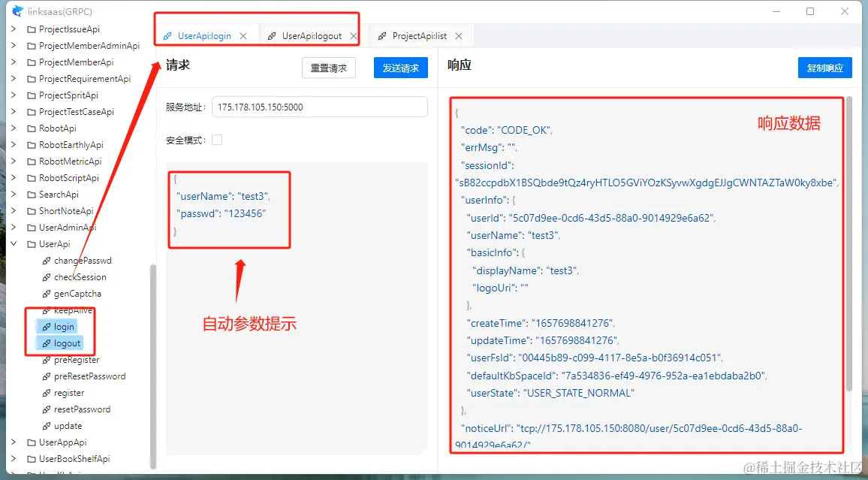868x480 pixels.
Task: Close the UserApi:login tab
Action: (x=243, y=36)
